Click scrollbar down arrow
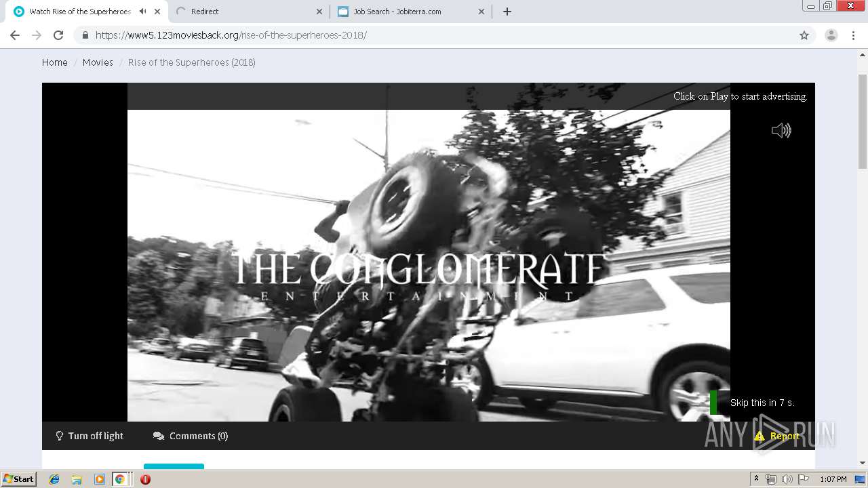The image size is (868, 488). pos(863,463)
